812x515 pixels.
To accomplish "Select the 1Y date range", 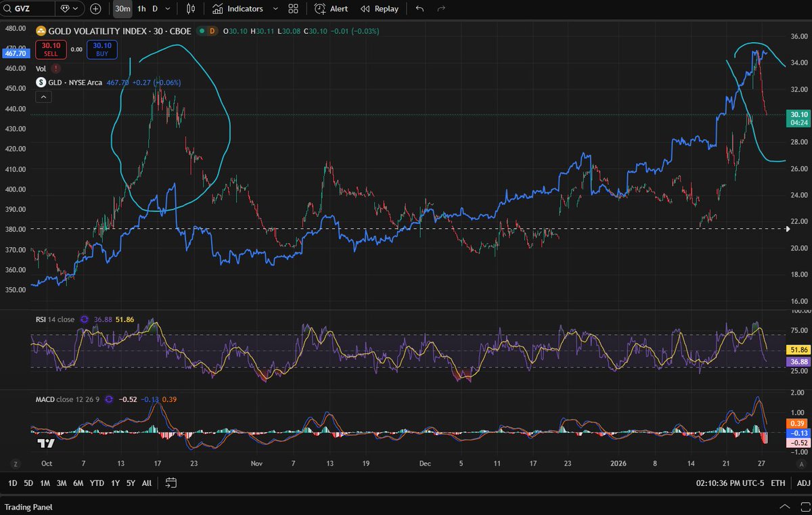I will pyautogui.click(x=114, y=483).
